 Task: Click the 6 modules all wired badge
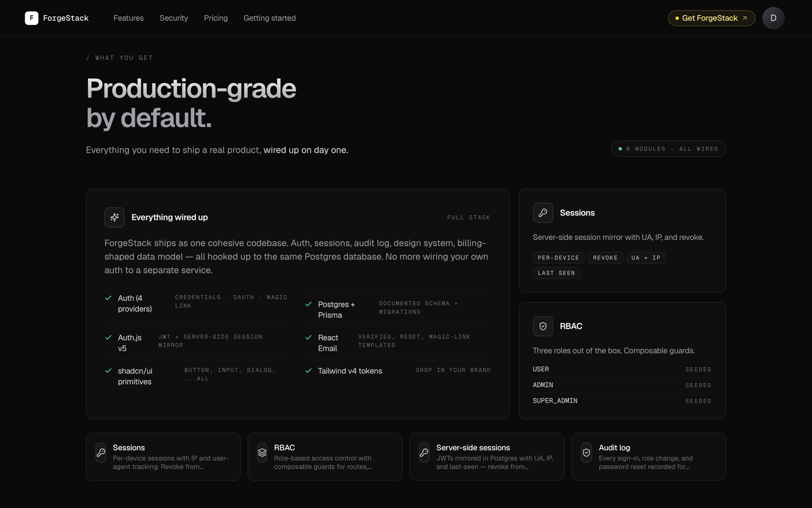tap(668, 149)
